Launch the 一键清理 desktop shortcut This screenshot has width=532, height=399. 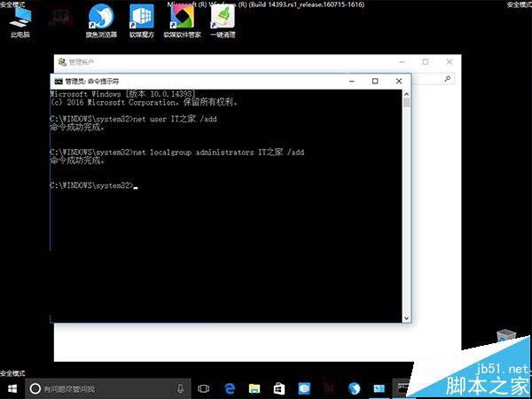223,21
